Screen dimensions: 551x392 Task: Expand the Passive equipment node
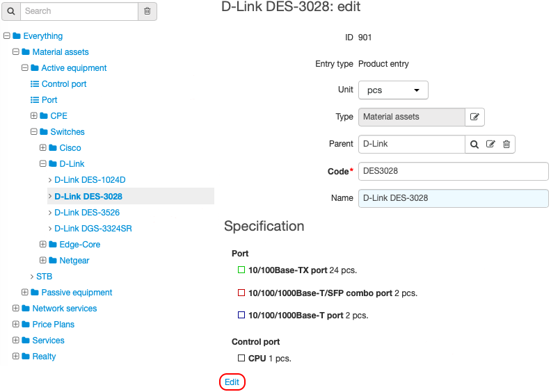pyautogui.click(x=24, y=293)
